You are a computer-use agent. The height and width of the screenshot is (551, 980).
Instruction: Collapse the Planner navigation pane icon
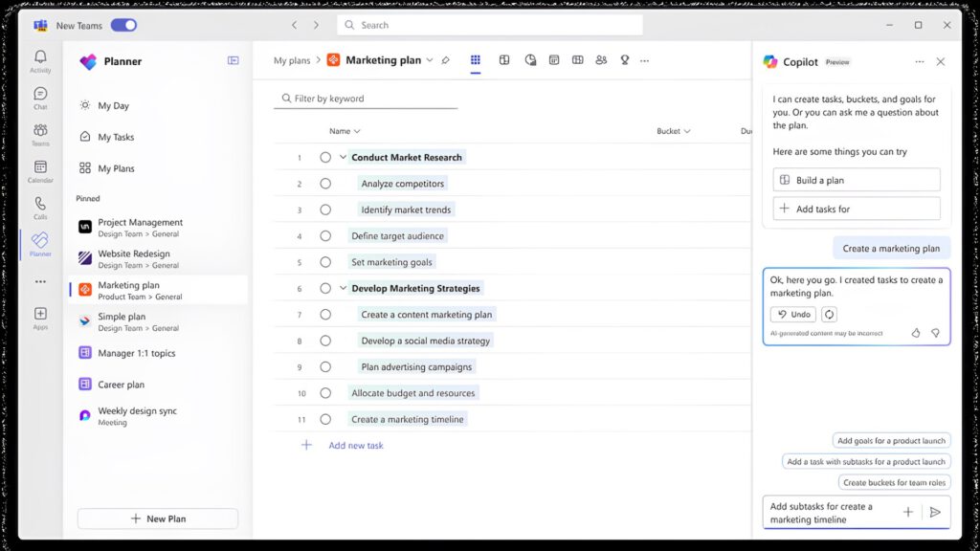[x=233, y=60]
